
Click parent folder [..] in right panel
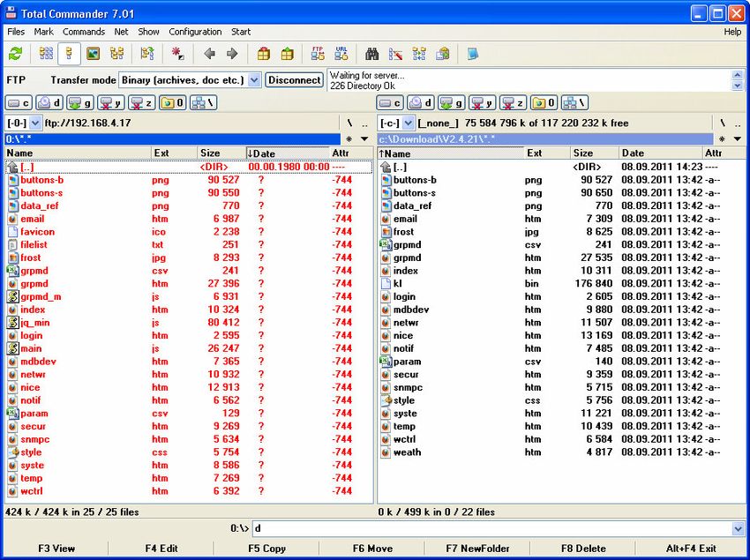560,167
